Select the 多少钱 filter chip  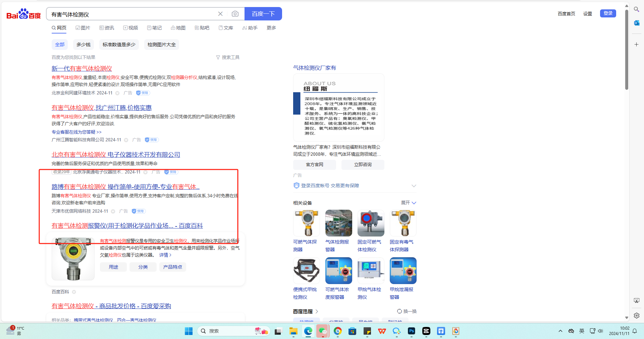[84, 45]
